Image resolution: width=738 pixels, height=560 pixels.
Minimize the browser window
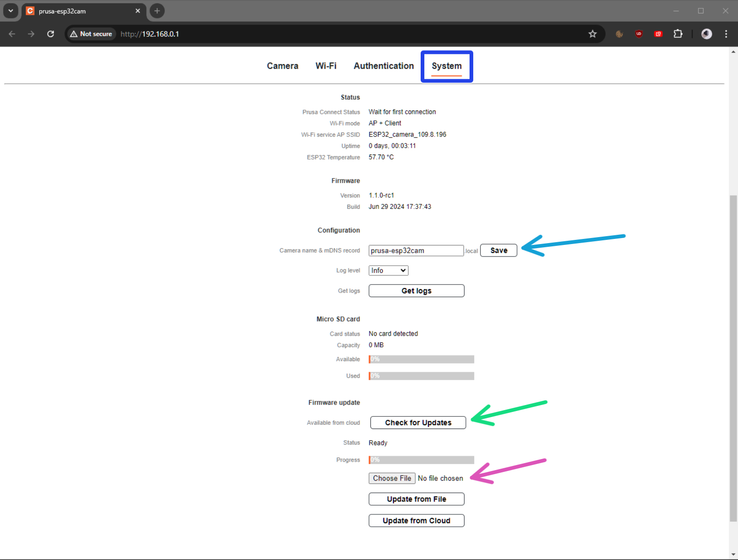[676, 11]
